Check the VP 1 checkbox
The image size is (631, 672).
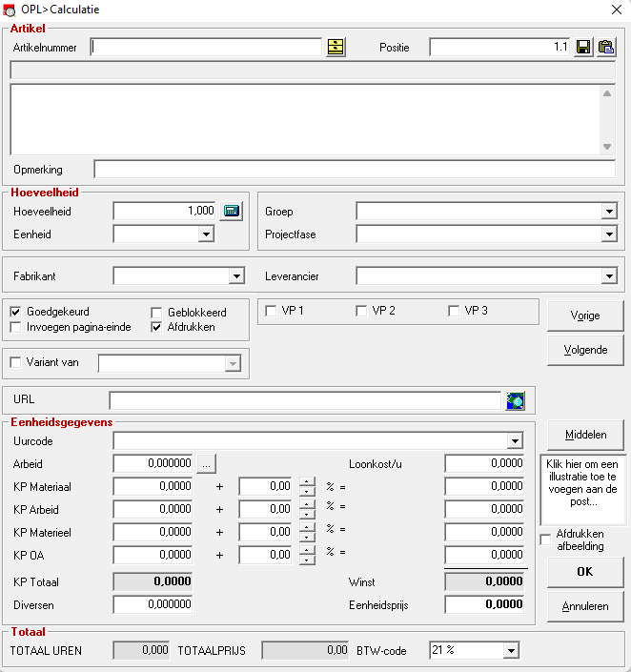271,311
